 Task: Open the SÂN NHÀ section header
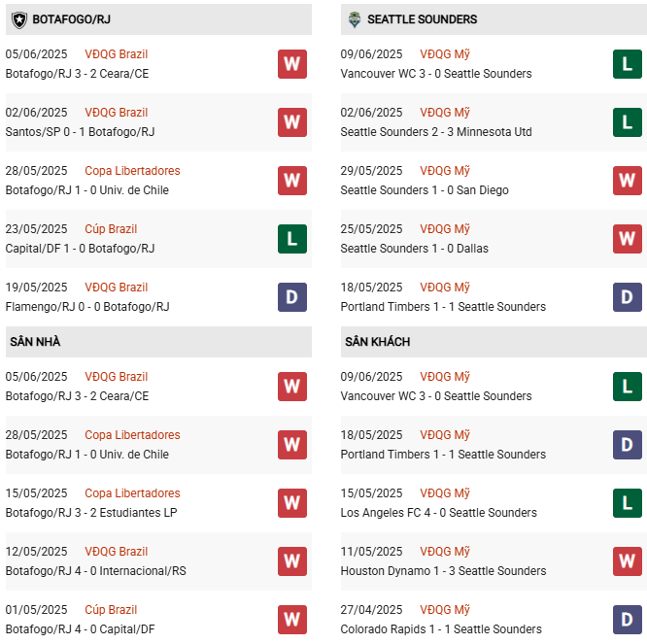[x=36, y=342]
